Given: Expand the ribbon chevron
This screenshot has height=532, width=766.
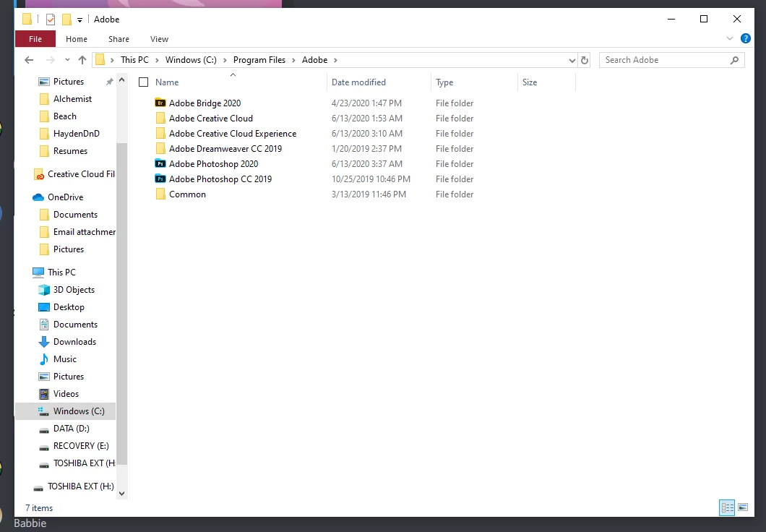Looking at the screenshot, I should click(730, 38).
